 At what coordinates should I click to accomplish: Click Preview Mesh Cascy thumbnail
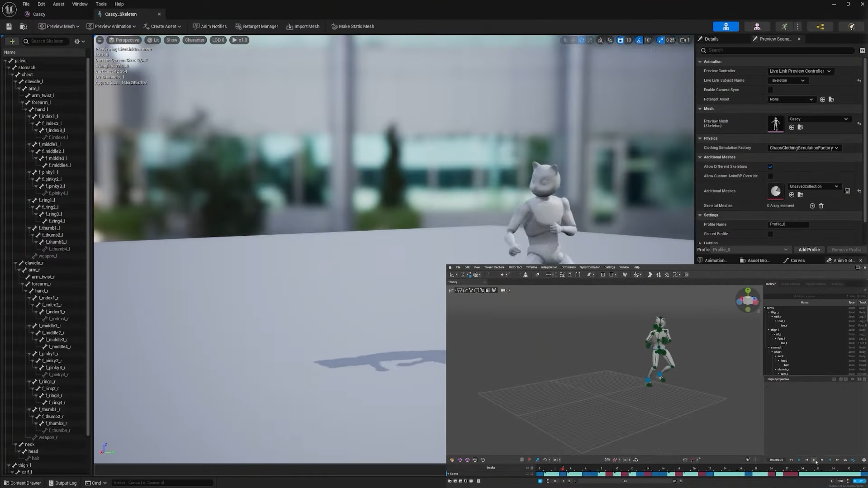776,123
